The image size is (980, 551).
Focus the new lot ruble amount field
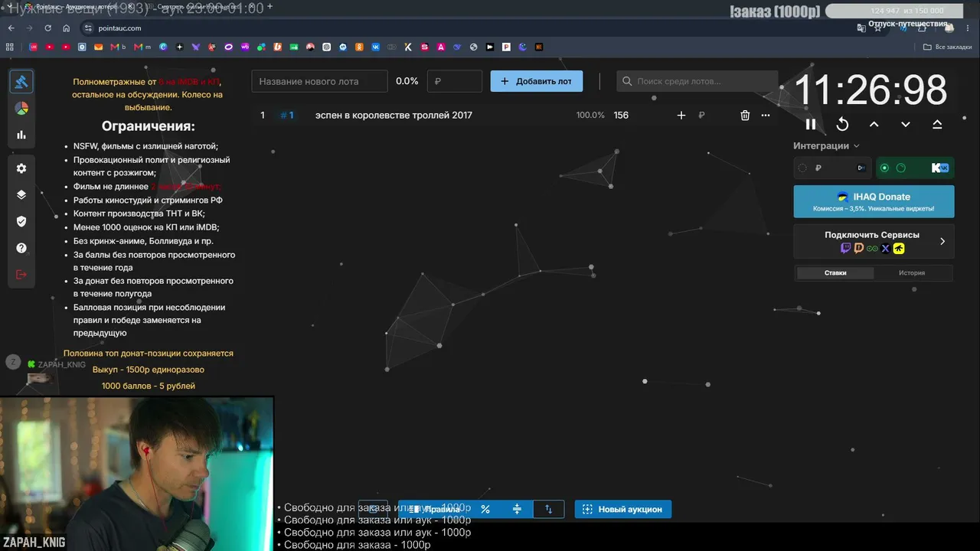454,81
